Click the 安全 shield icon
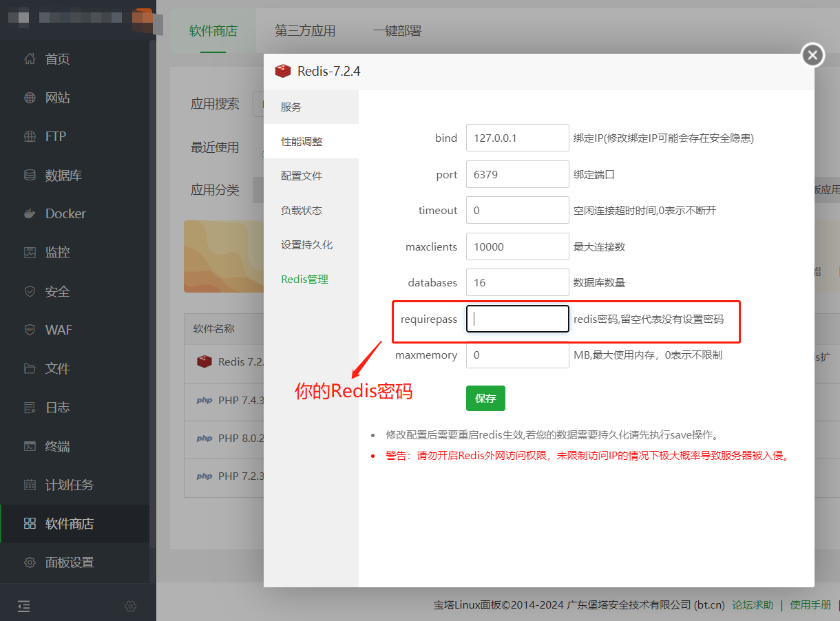 click(30, 291)
